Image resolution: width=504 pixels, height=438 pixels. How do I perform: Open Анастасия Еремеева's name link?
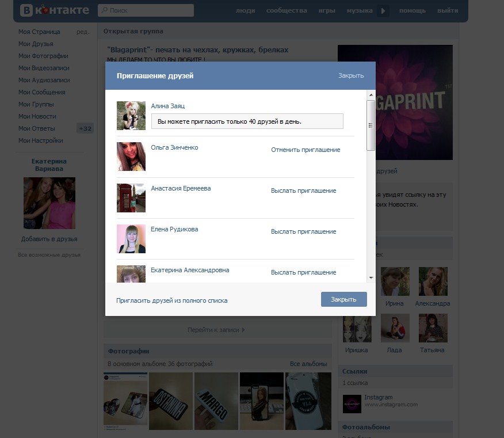[x=181, y=188]
